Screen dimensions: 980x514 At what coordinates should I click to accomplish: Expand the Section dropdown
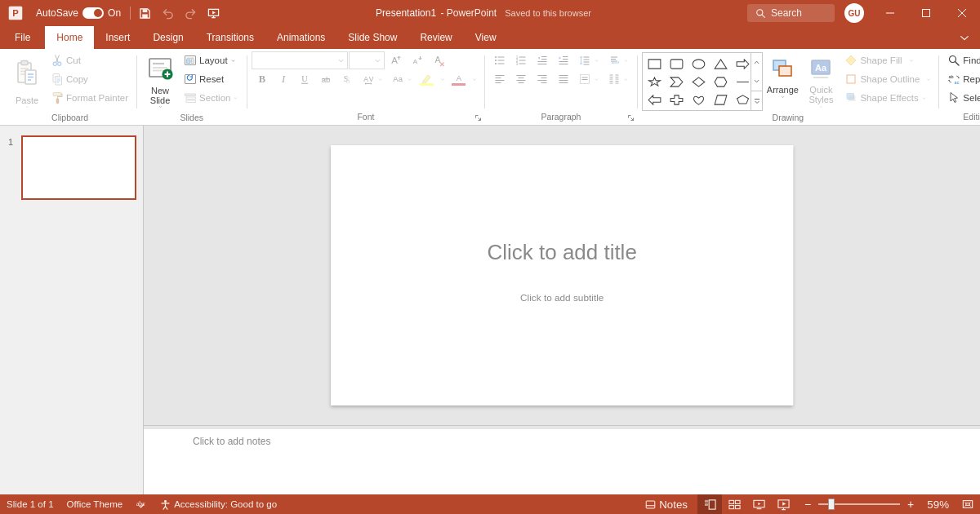[x=212, y=98]
